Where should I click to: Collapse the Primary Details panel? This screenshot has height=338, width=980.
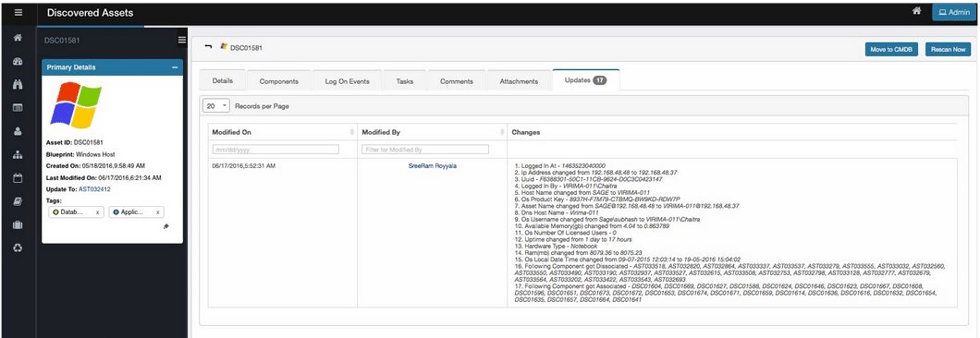pos(175,67)
